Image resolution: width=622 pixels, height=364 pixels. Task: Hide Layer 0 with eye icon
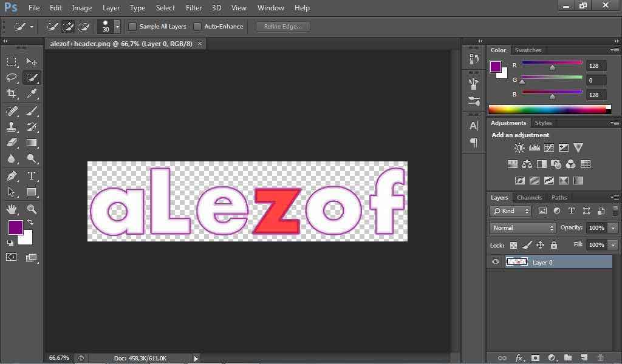pos(496,262)
